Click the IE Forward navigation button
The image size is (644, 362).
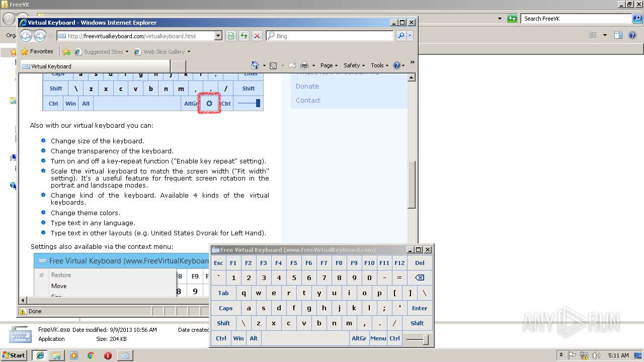(x=40, y=36)
